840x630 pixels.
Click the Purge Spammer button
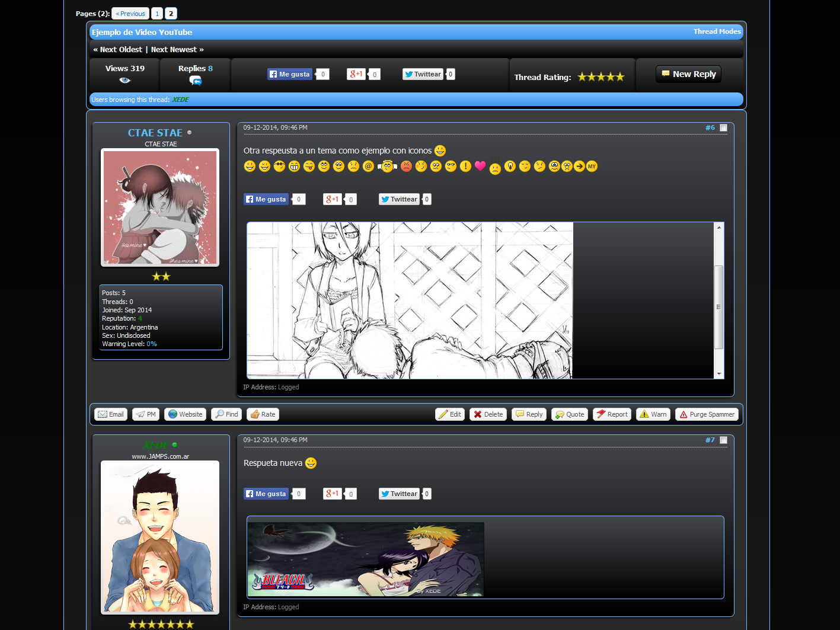pyautogui.click(x=707, y=414)
